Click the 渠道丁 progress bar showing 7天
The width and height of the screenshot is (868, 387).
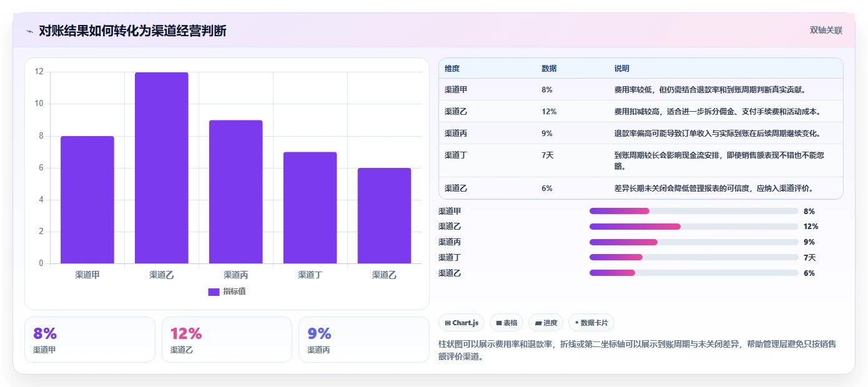coord(694,257)
